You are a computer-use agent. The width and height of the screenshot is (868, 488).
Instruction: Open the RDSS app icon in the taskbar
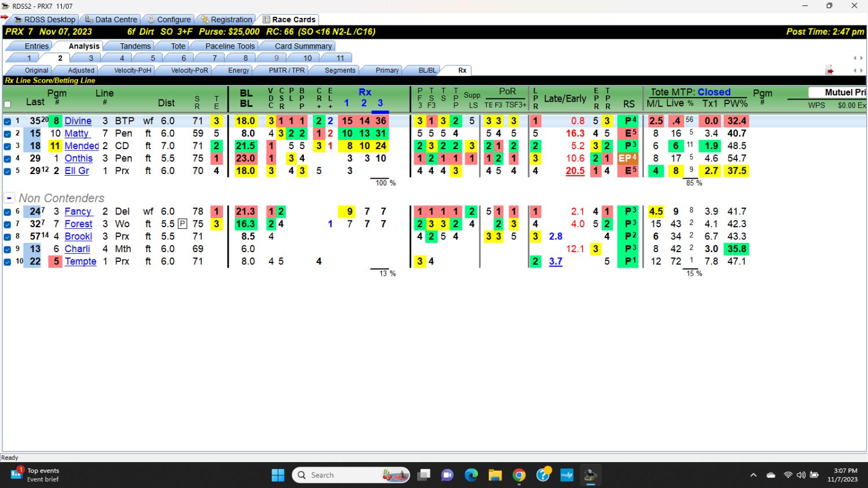pos(590,475)
